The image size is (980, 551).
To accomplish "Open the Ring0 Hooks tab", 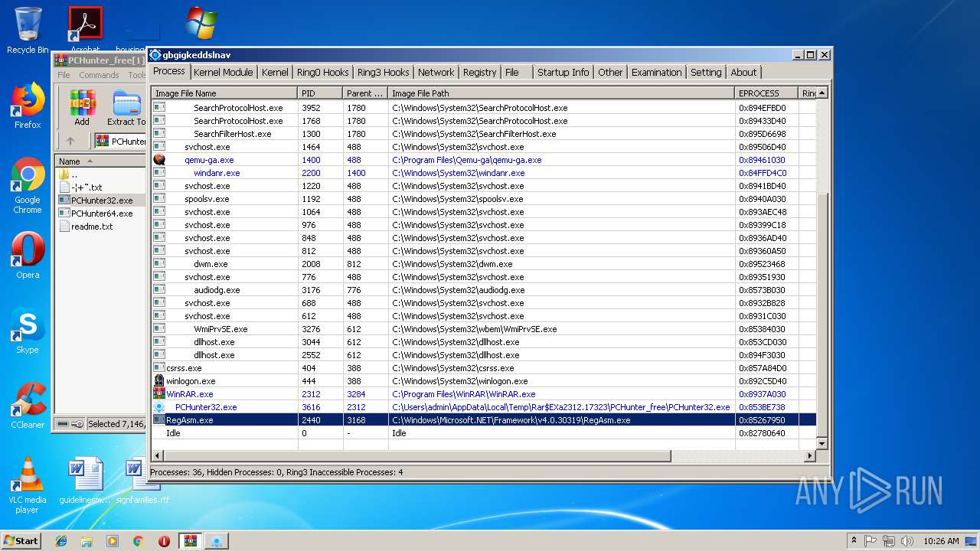I will coord(322,72).
